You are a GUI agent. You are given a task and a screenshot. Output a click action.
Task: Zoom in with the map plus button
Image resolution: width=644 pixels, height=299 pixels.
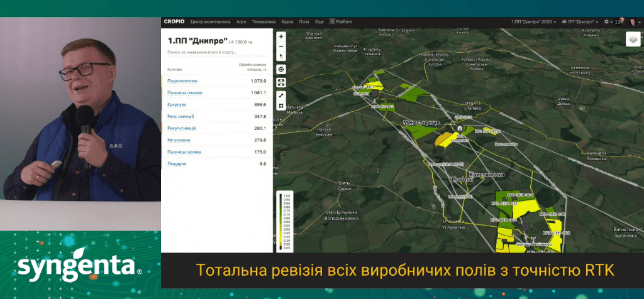click(x=281, y=36)
